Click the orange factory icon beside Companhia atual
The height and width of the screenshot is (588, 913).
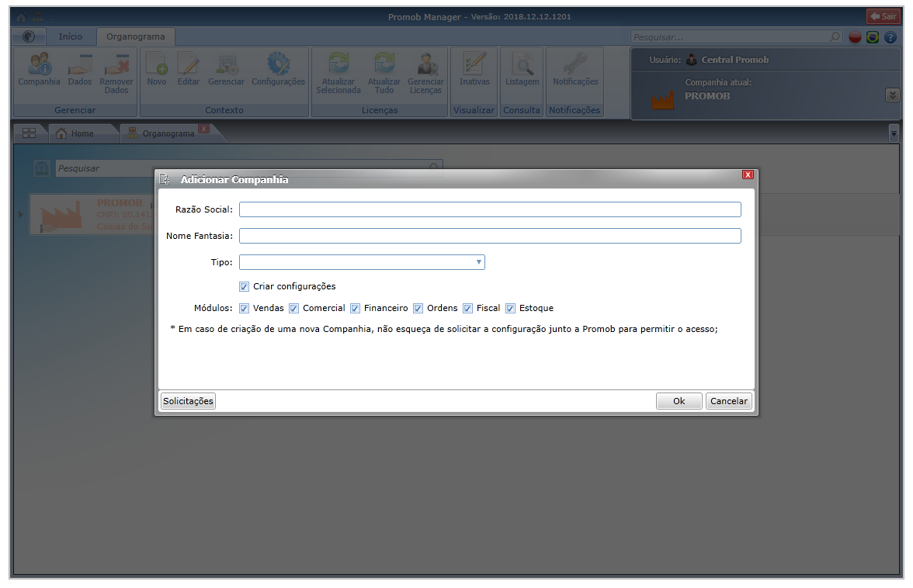663,100
